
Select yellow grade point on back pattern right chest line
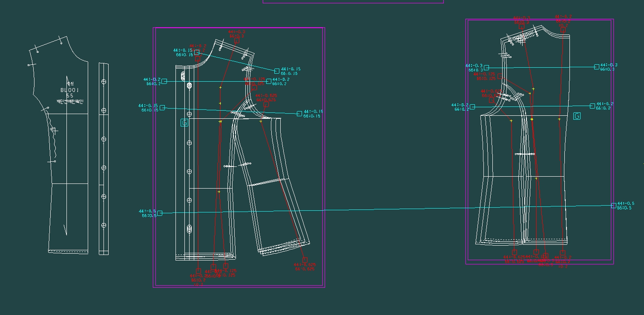[560, 120]
